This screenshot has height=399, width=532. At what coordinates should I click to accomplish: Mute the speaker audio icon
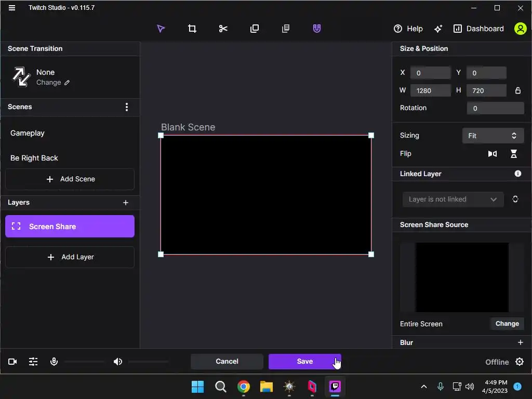(x=118, y=362)
